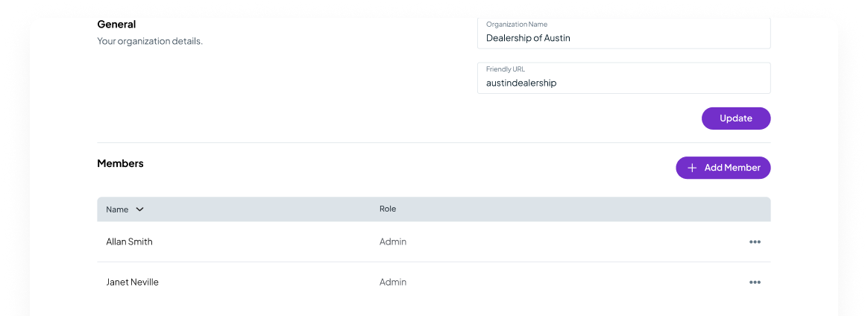Viewport: 868px width, 316px height.
Task: Click the 'Your organization details.' description
Action: point(150,41)
